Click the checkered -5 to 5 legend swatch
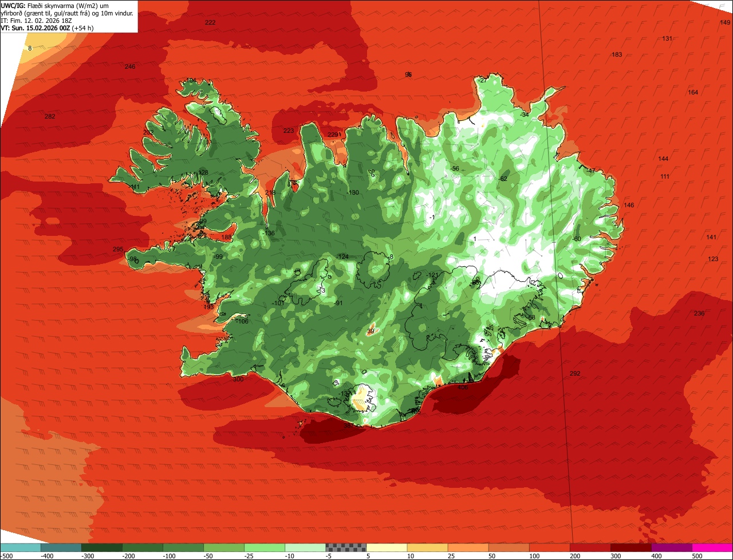 click(346, 547)
